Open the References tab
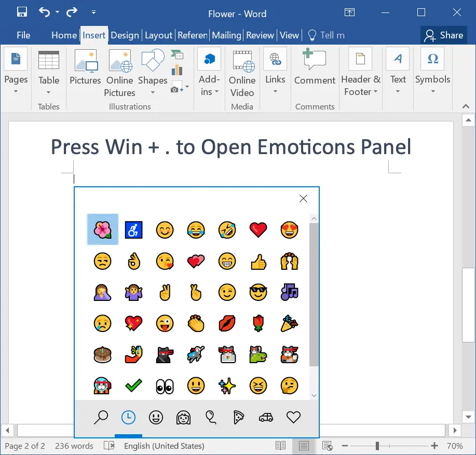Viewport: 476px width, 455px height. tap(193, 35)
